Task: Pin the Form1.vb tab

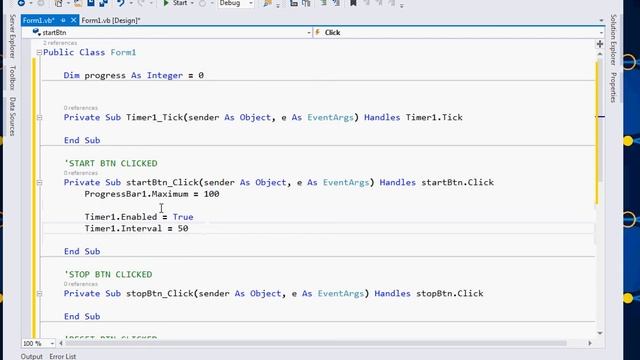Action: pos(63,20)
